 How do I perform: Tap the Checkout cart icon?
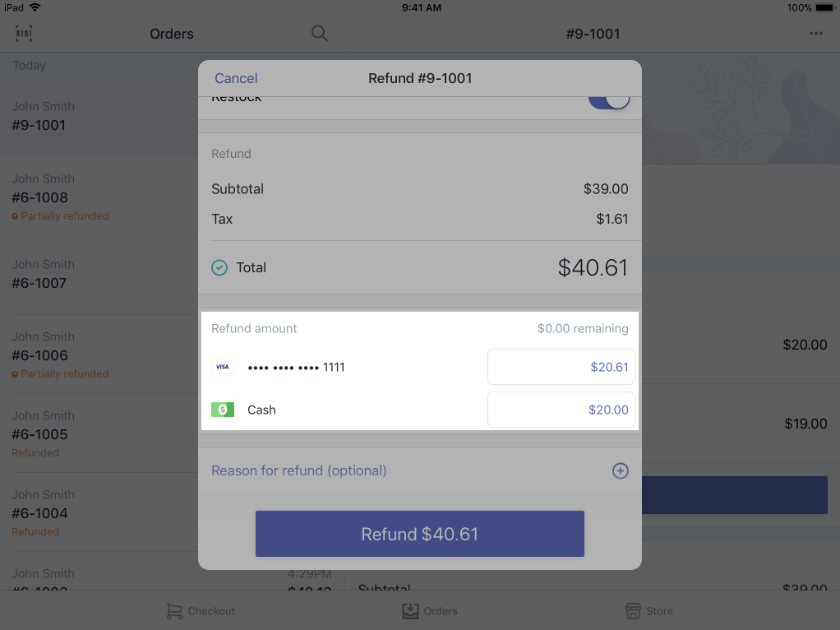174,611
